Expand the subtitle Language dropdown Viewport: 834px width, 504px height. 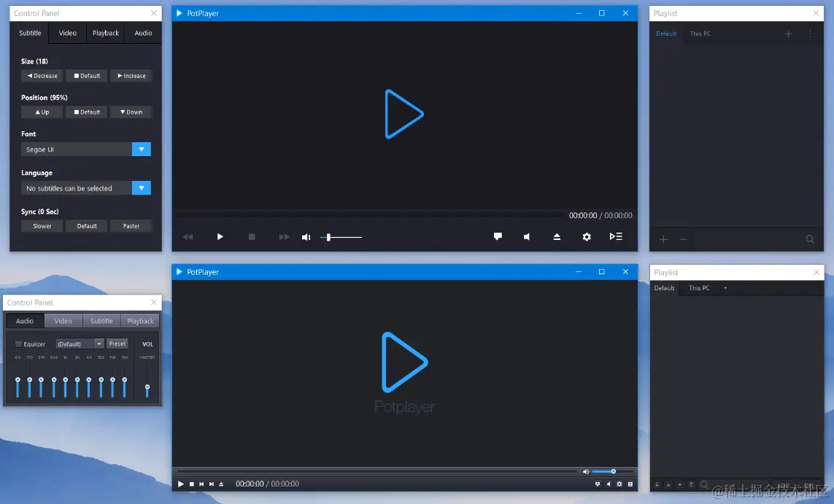point(142,187)
